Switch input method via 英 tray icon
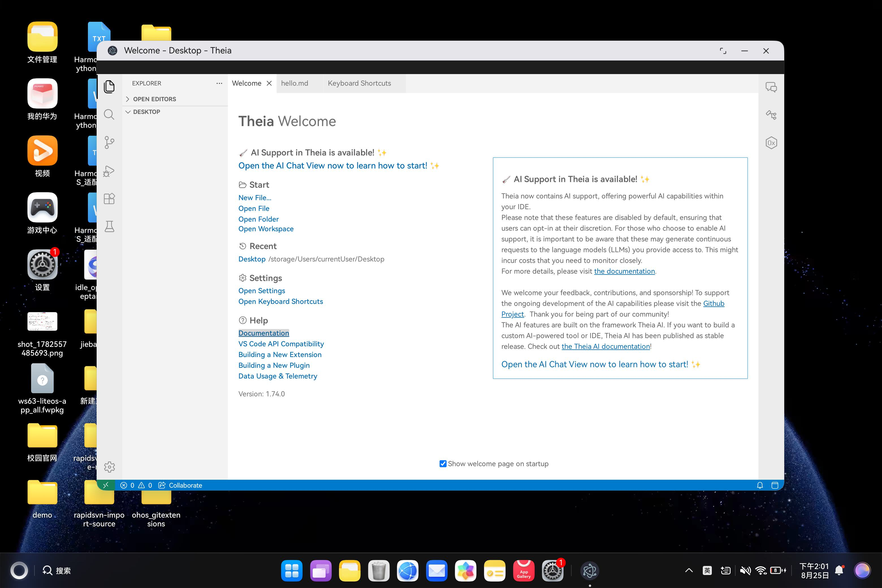Viewport: 882px width, 588px height. 707,571
